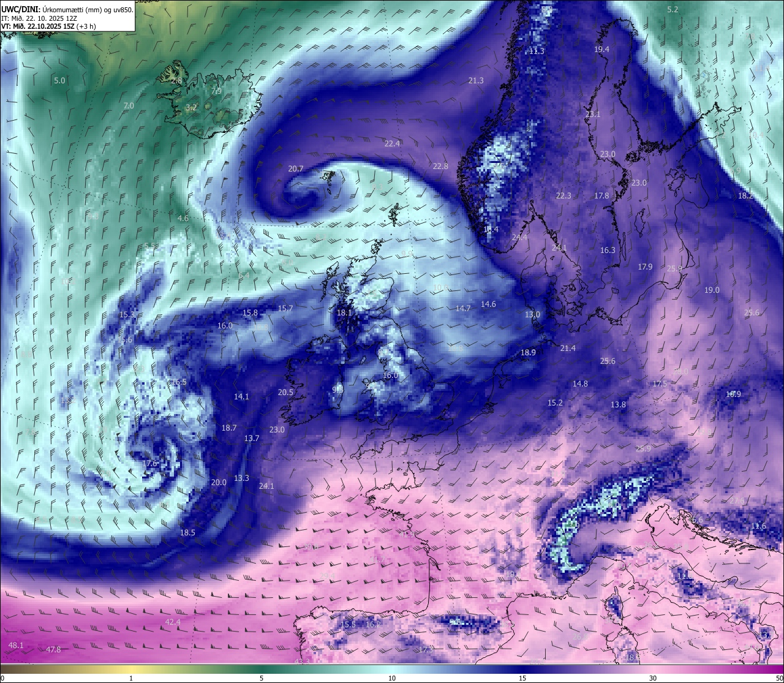
Task: Click the 13.8 value label
Action: pyautogui.click(x=618, y=404)
